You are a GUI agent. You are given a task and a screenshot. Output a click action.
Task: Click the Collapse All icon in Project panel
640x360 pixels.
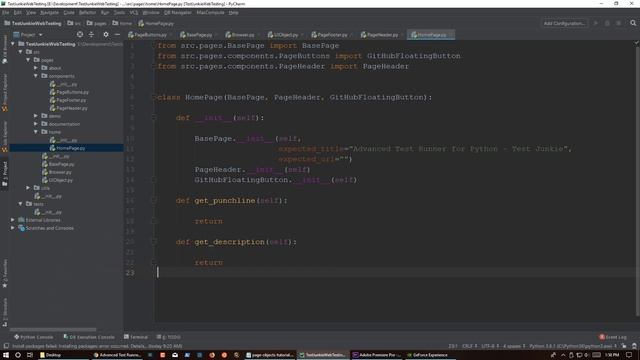coord(91,35)
